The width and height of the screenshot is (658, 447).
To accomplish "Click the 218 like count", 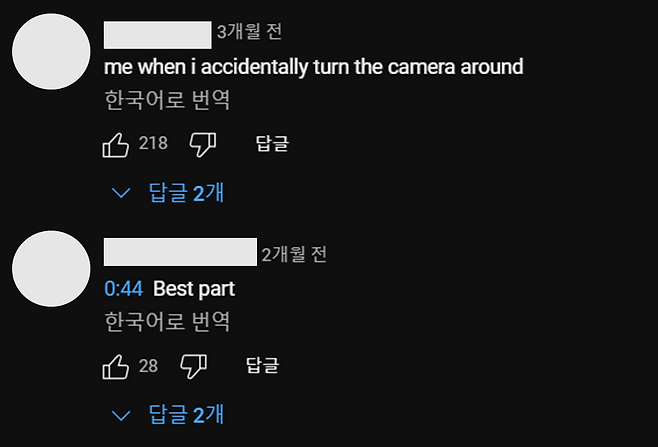I will 153,145.
